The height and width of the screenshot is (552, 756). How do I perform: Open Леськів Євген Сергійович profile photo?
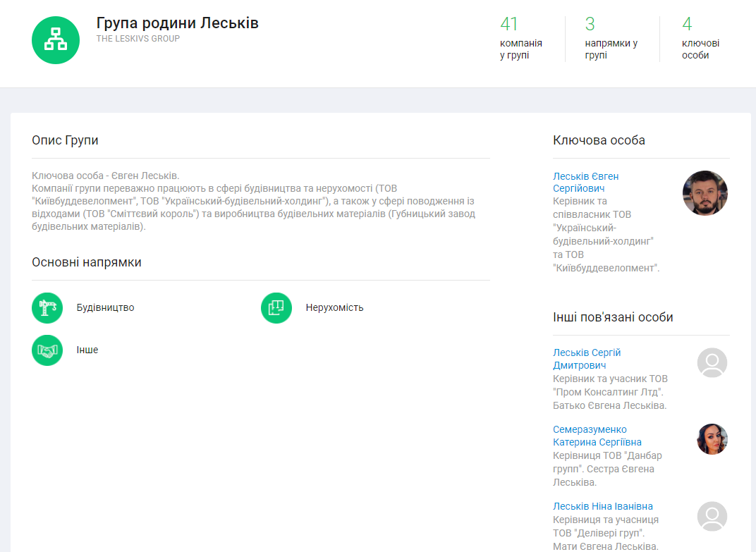[x=705, y=193]
